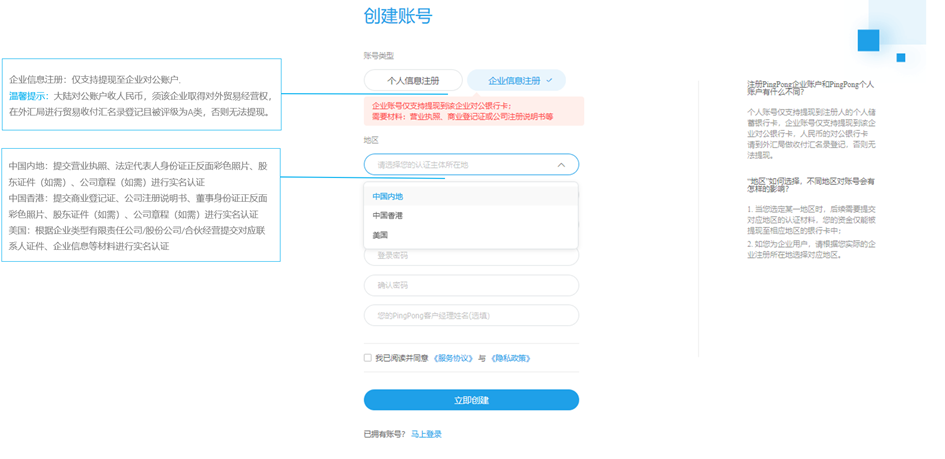945x459 pixels.
Task: Click the checkmark icon on 企业信息注册
Action: [x=549, y=80]
